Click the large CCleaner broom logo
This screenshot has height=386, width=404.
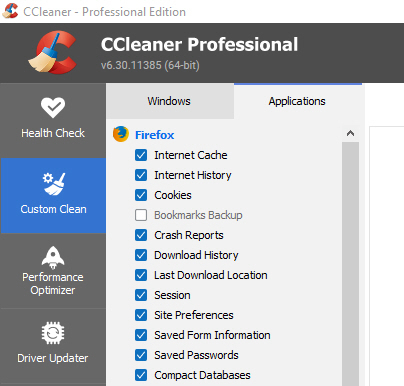click(53, 52)
